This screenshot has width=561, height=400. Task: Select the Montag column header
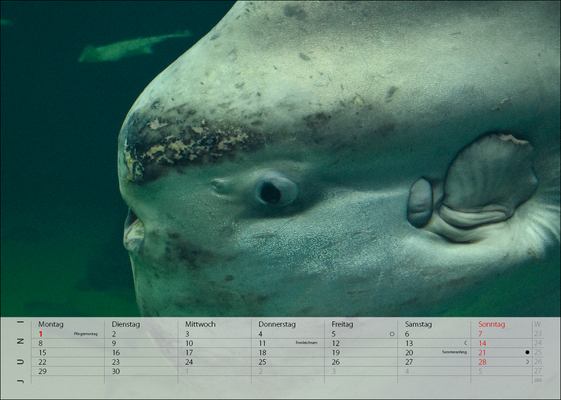pyautogui.click(x=51, y=324)
